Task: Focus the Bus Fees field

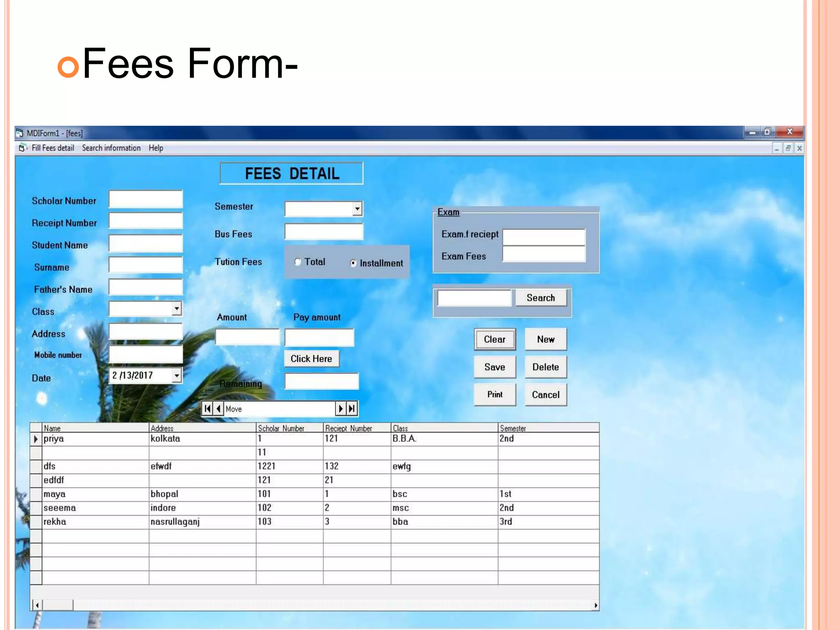Action: click(324, 232)
